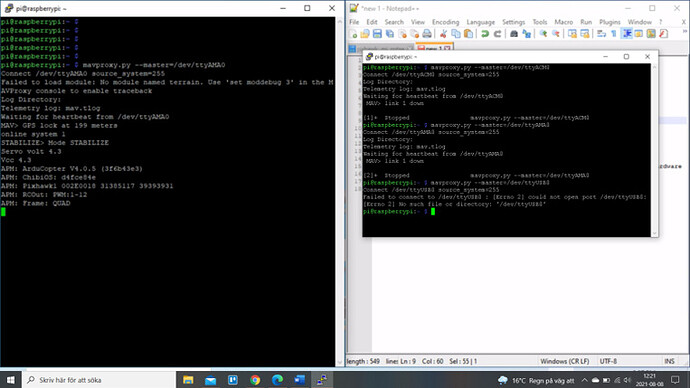This screenshot has width=690, height=388.
Task: Open the File menu in Notepad++
Action: (x=354, y=22)
